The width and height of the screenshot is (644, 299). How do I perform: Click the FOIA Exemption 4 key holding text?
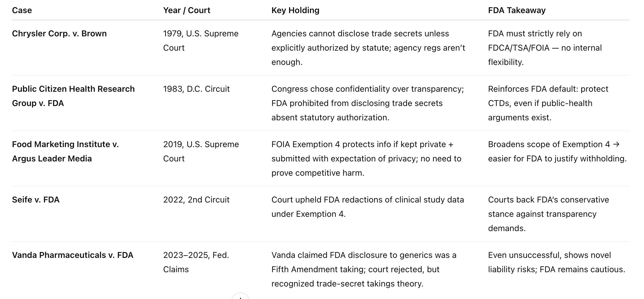coord(366,158)
